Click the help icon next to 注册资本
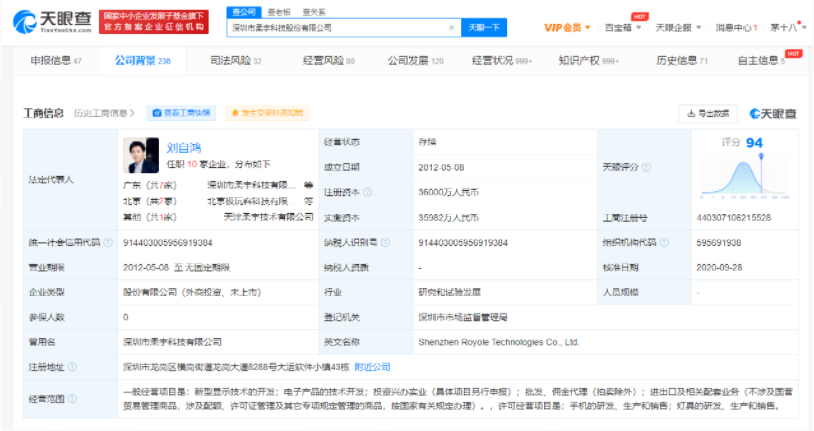Viewport: 814px width, 431px height. point(368,192)
